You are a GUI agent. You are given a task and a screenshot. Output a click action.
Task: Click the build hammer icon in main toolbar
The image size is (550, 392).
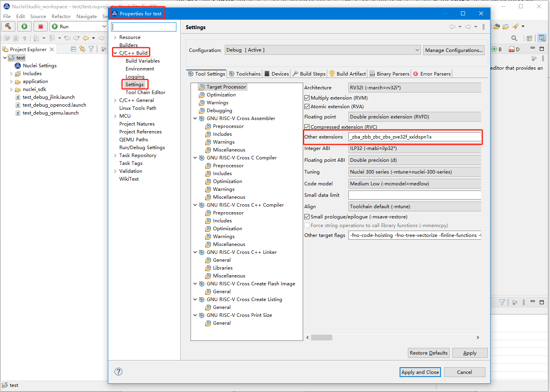[x=8, y=26]
